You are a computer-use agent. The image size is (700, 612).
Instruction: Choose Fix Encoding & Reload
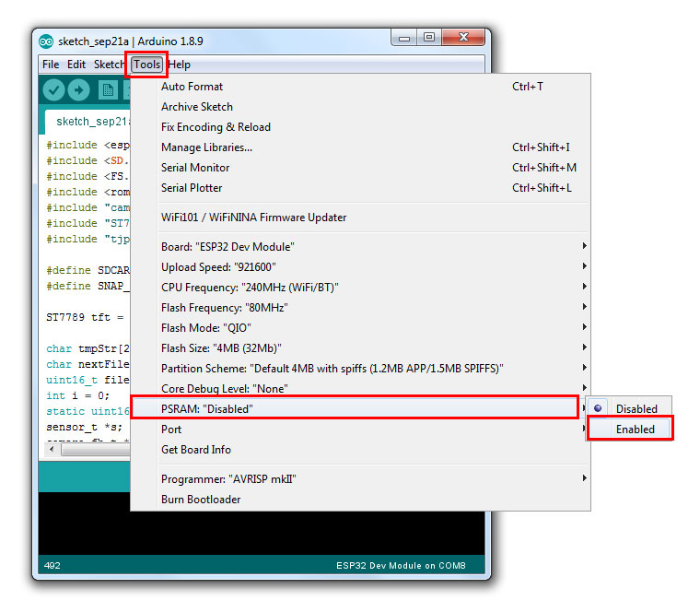[x=360, y=127]
